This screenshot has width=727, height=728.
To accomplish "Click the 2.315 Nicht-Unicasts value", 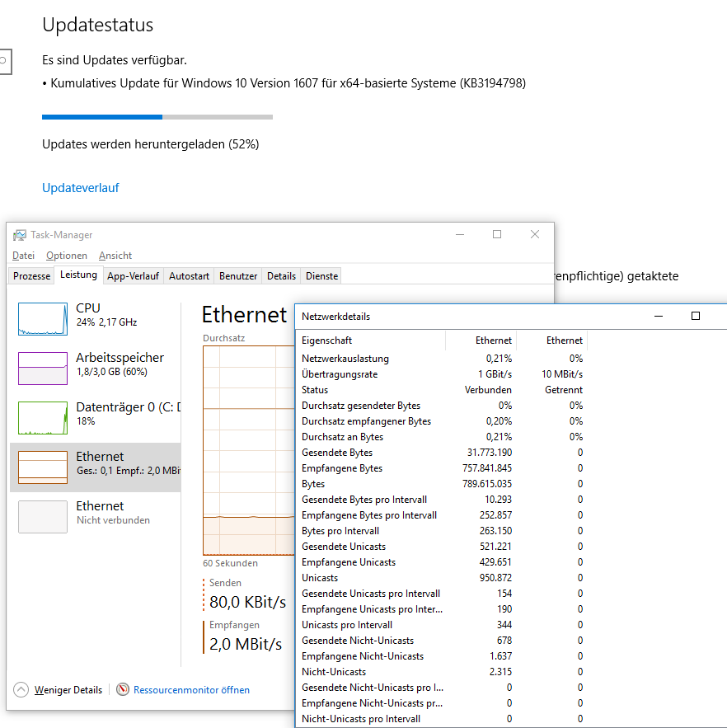I will click(x=500, y=672).
